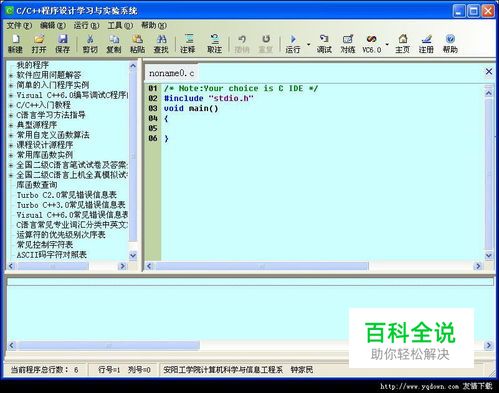Click the 查找 (Find) binoculars icon
Image resolution: width=499 pixels, height=393 pixels.
[161, 44]
